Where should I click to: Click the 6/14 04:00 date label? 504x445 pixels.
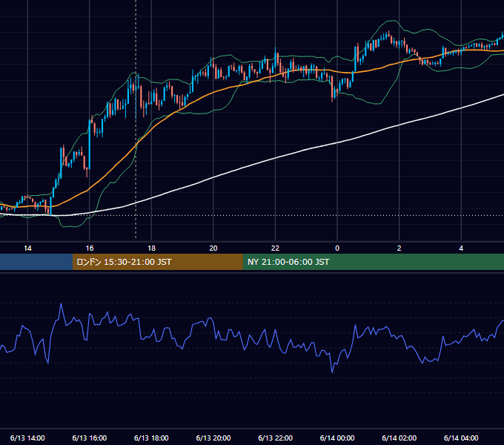click(461, 438)
